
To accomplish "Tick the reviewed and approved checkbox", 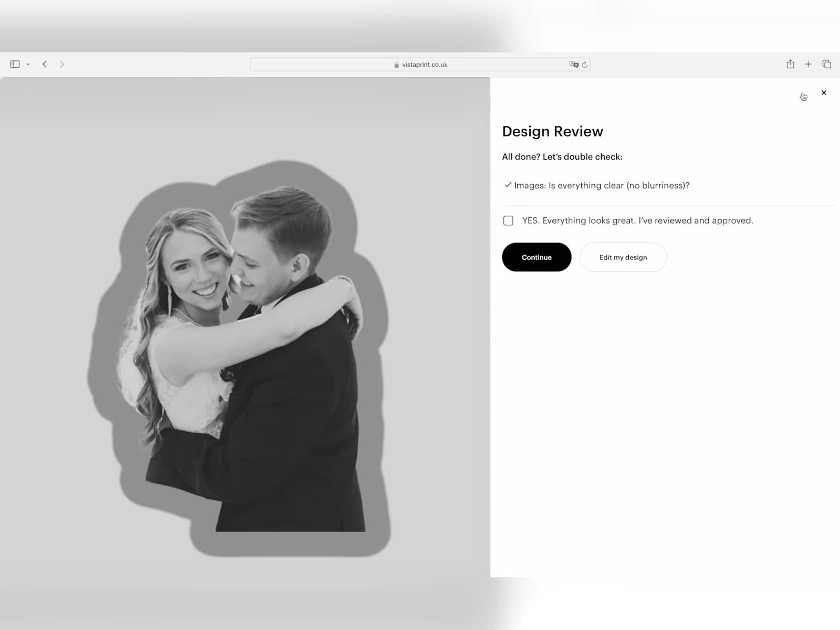I will point(508,220).
